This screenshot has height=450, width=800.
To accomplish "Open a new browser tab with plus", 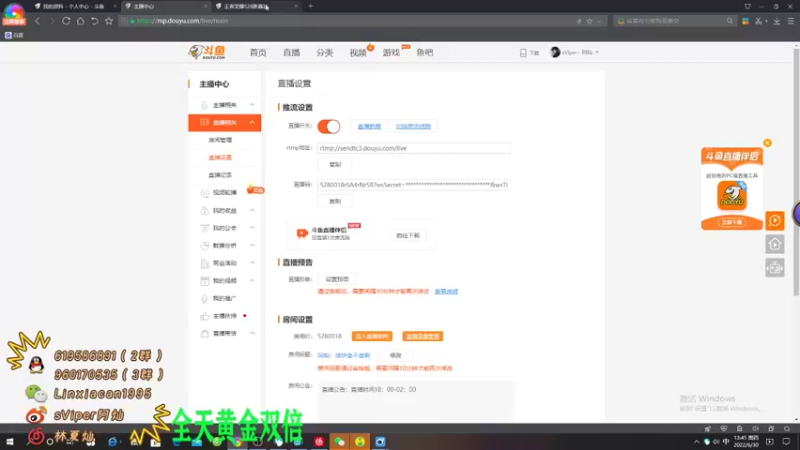I will (310, 6).
